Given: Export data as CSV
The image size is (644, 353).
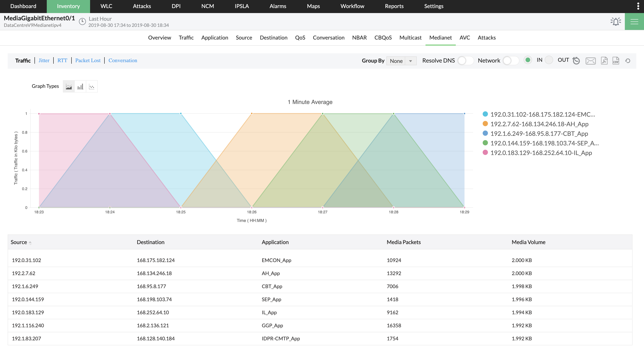Looking at the screenshot, I should (x=615, y=61).
